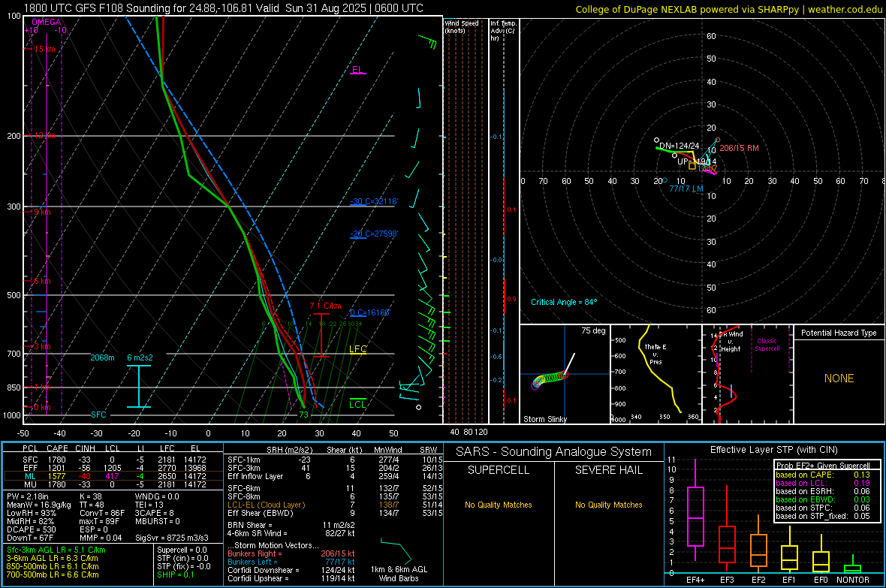Select the MU parcel row label

point(30,484)
